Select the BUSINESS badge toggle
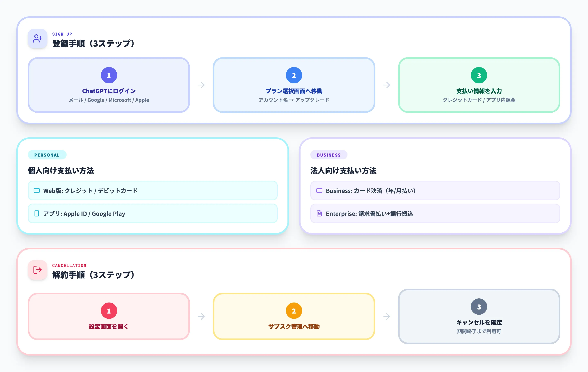 tap(329, 155)
